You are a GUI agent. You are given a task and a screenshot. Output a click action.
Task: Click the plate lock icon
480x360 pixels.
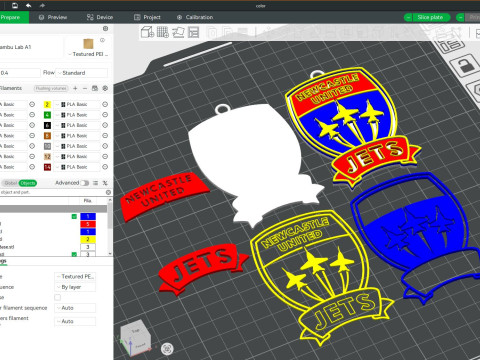click(464, 65)
